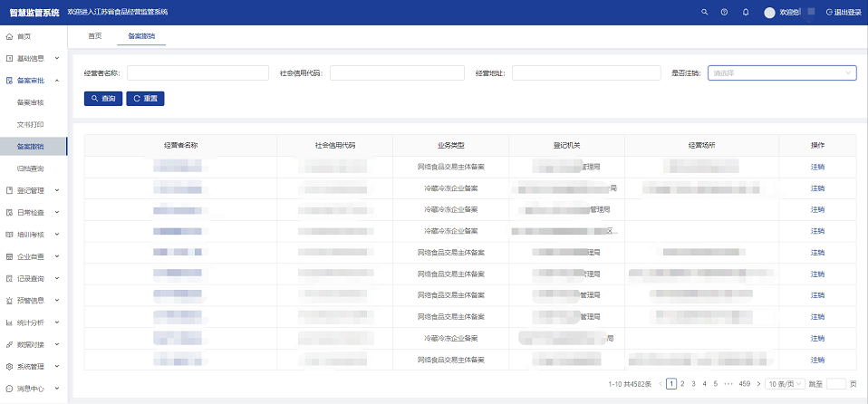This screenshot has height=404, width=868.
Task: Click the 预警信息 alert icon in sidebar
Action: point(9,301)
